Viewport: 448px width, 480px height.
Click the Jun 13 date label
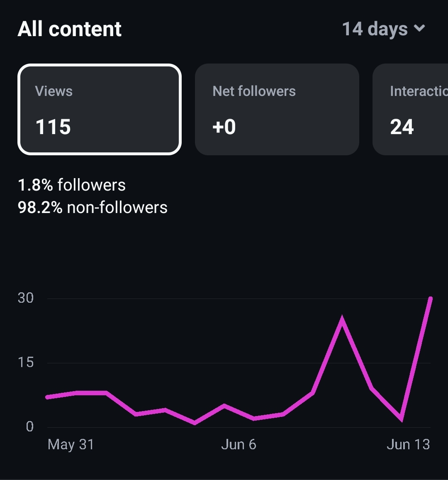[x=408, y=444]
